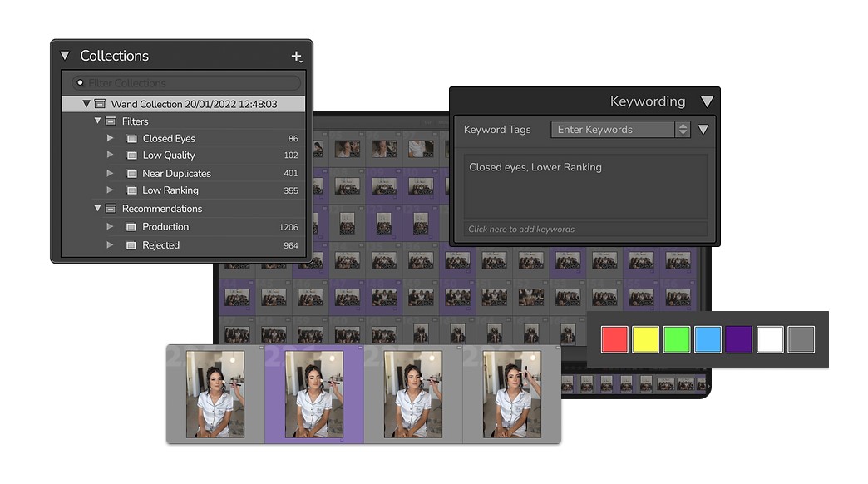The image size is (868, 484).
Task: Select the Production collection
Action: click(165, 227)
